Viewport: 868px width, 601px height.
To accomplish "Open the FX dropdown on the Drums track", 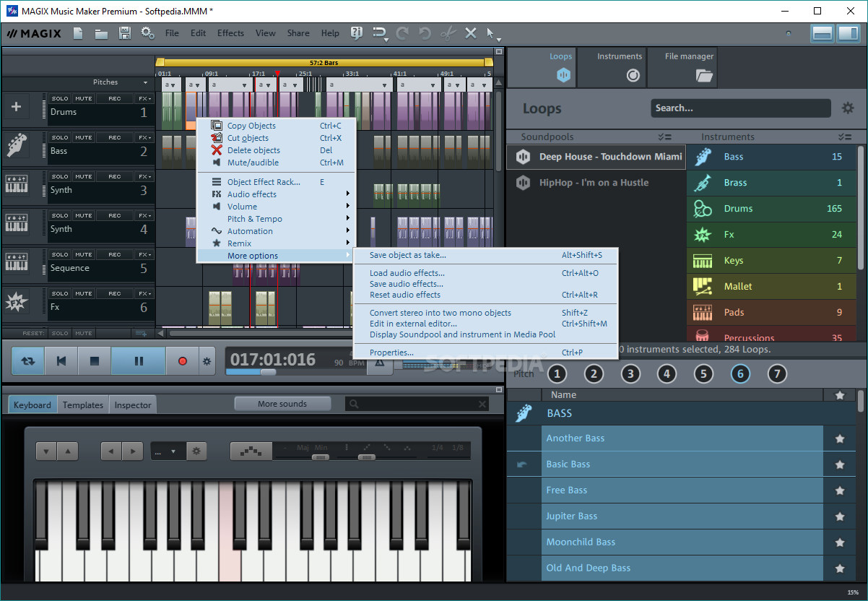I will pyautogui.click(x=144, y=99).
